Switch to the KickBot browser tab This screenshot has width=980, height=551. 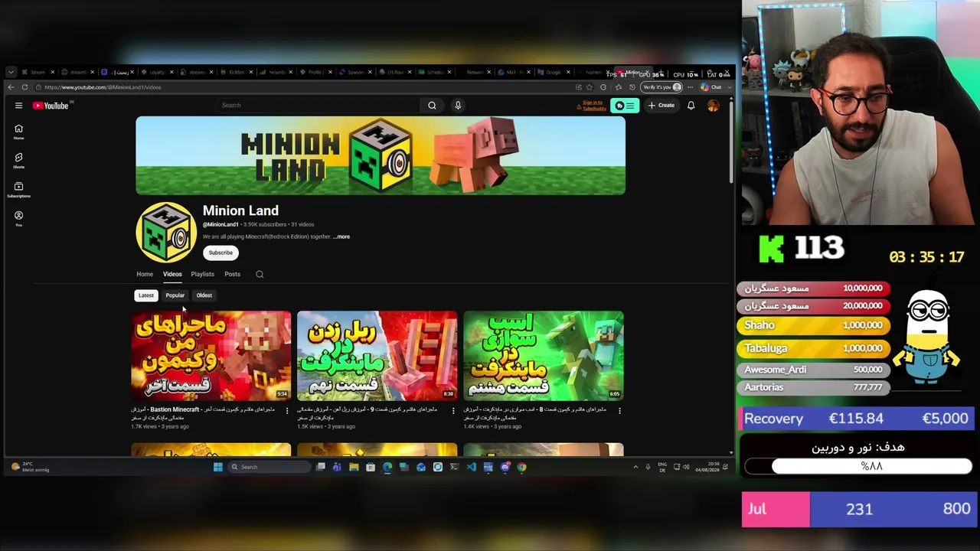coord(235,72)
